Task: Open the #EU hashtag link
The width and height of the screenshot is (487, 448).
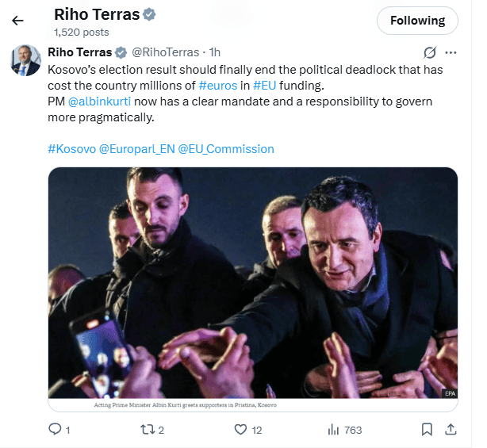Action: click(x=265, y=85)
